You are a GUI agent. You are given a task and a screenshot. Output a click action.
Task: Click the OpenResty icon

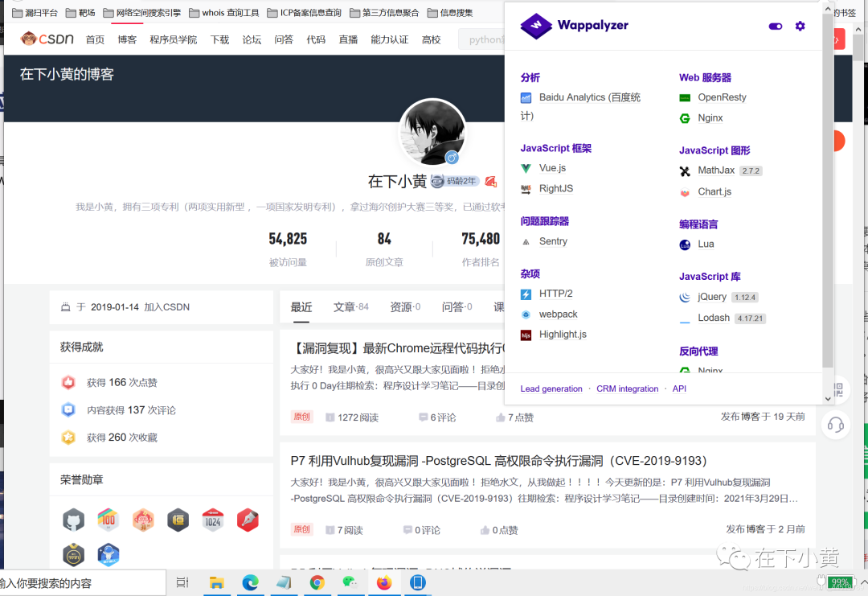[685, 98]
